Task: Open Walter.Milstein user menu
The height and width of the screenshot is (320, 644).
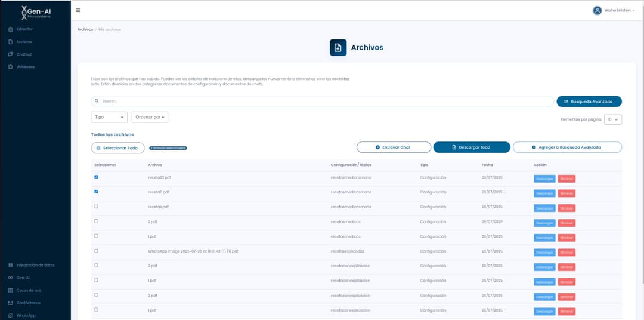Action: 614,10
